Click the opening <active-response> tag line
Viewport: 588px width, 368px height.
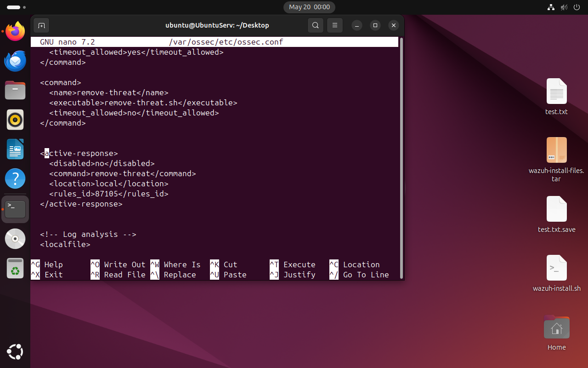pyautogui.click(x=79, y=153)
